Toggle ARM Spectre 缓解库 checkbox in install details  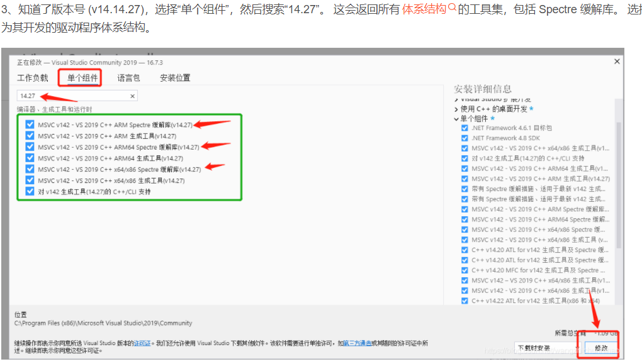pyautogui.click(x=465, y=209)
